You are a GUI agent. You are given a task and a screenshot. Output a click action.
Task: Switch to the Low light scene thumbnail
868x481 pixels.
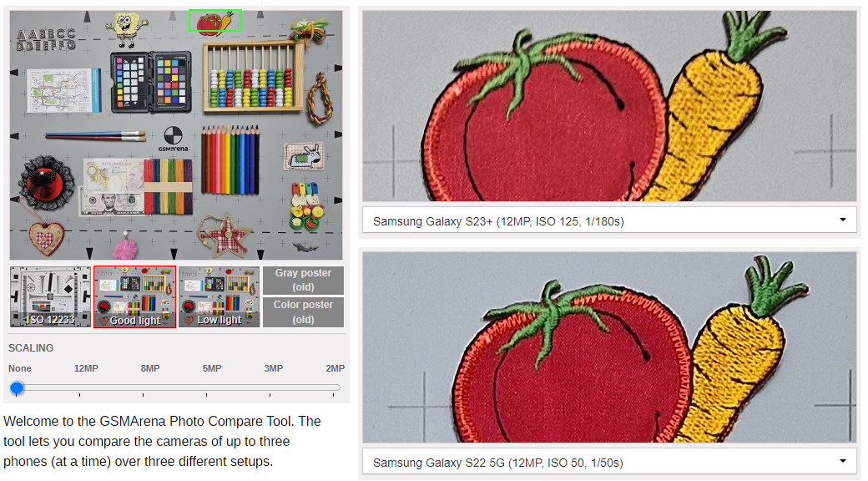pyautogui.click(x=220, y=297)
